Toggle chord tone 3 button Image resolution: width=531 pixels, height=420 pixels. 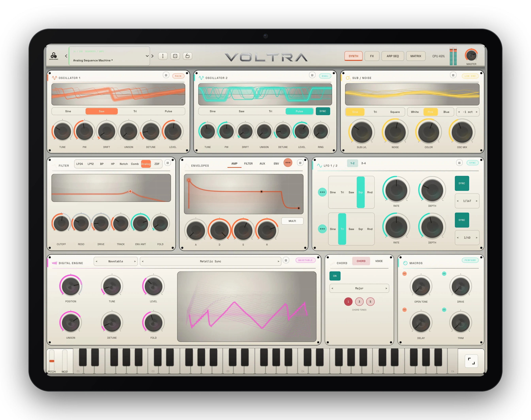pos(359,302)
